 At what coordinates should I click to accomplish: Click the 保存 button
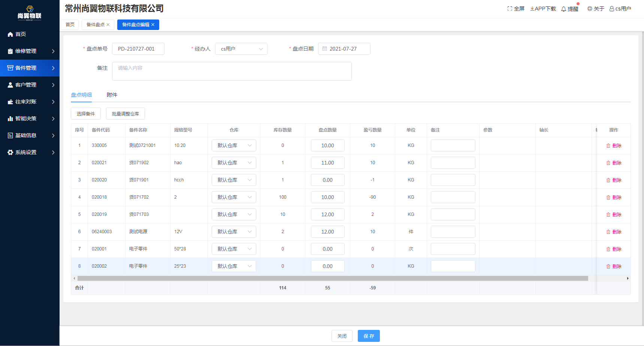(x=368, y=336)
